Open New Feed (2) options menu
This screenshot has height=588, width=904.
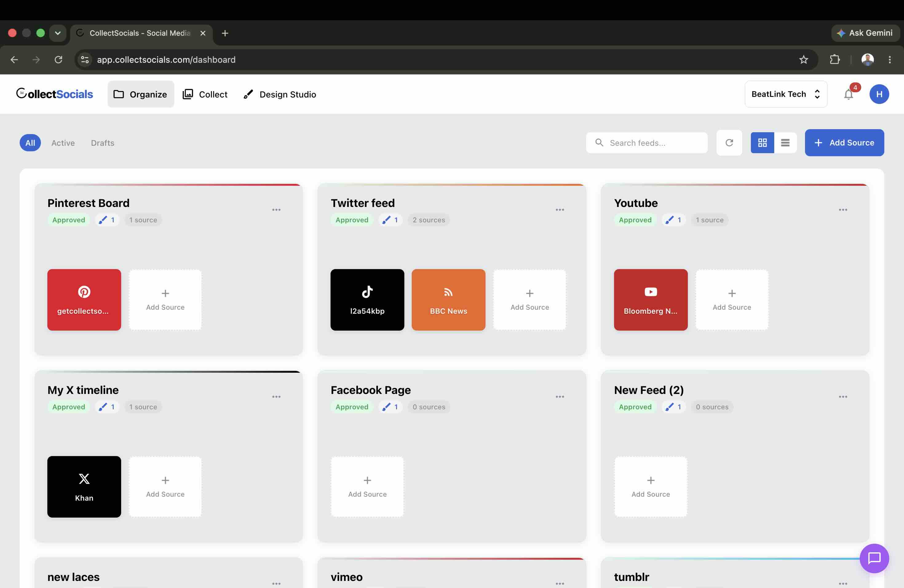(x=843, y=396)
